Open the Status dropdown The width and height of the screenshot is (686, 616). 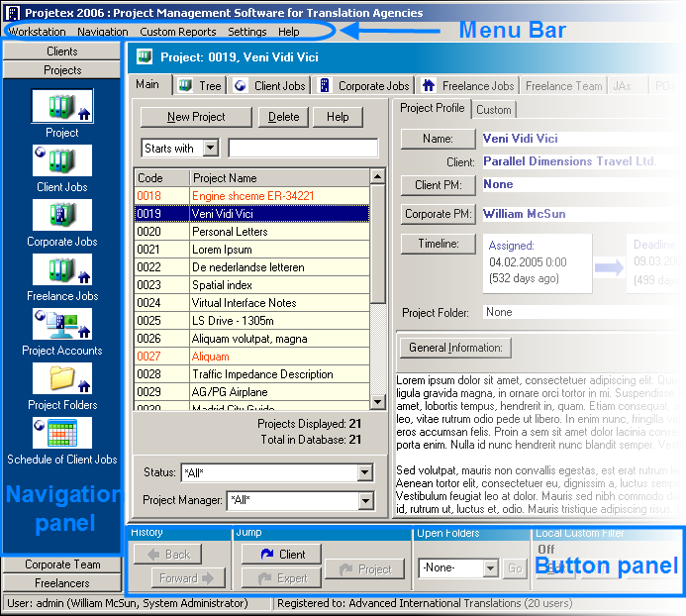(x=364, y=472)
